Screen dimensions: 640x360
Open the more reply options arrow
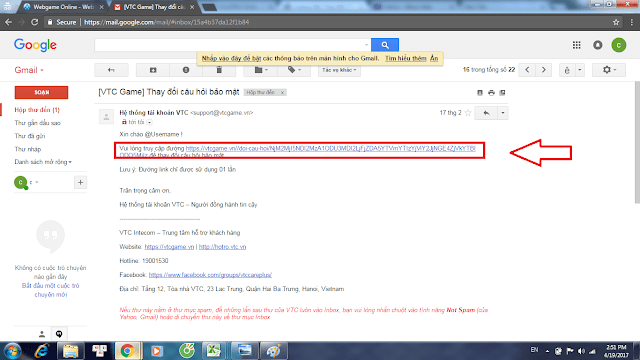point(503,113)
